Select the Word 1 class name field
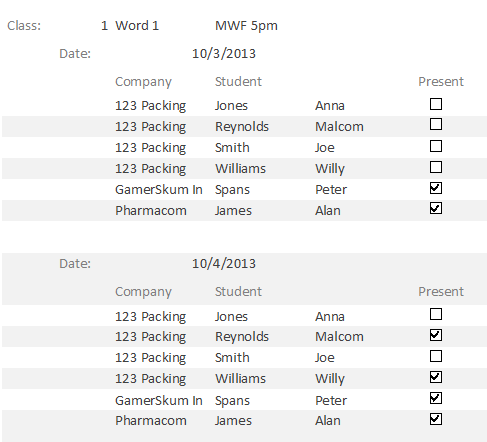The image size is (487, 442). 137,26
